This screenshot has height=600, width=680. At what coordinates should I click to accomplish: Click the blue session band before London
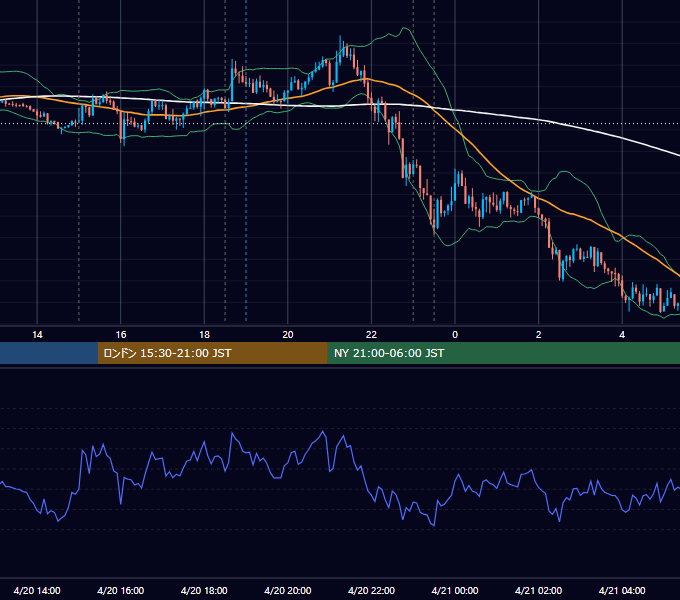49,353
